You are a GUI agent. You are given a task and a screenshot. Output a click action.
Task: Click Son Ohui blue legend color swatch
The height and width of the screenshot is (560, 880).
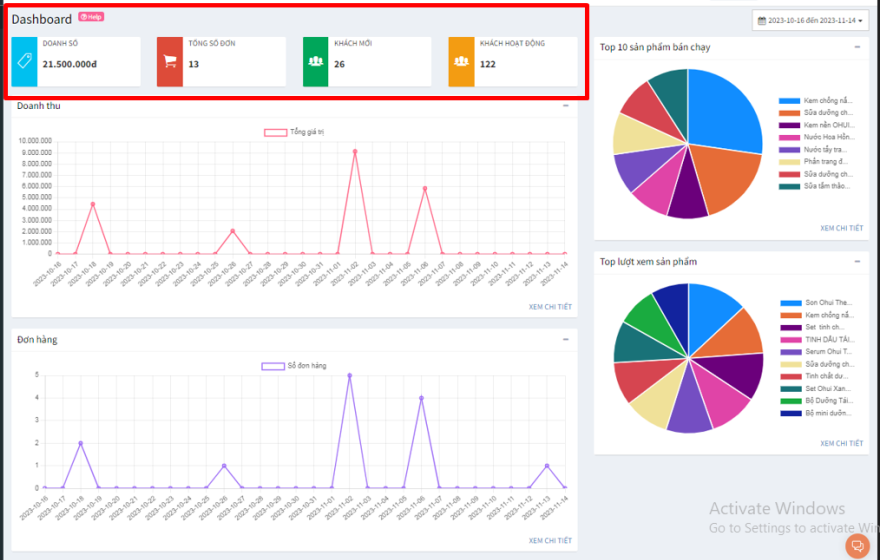(x=790, y=302)
